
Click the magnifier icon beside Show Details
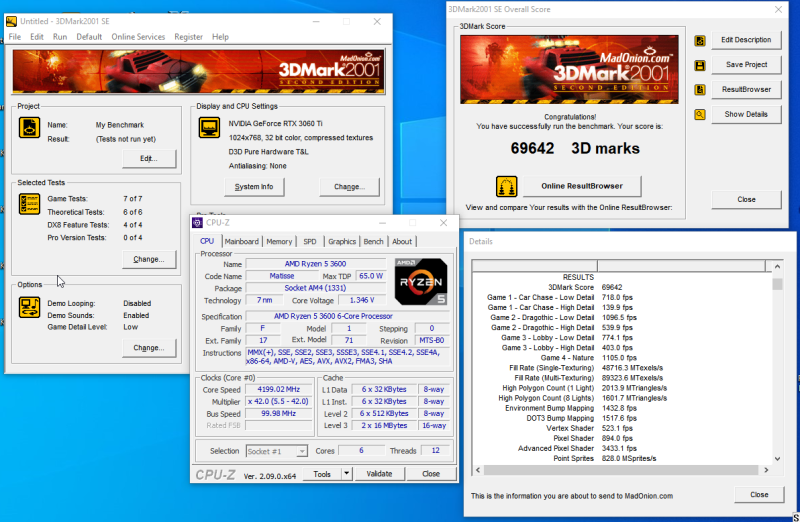click(x=700, y=114)
